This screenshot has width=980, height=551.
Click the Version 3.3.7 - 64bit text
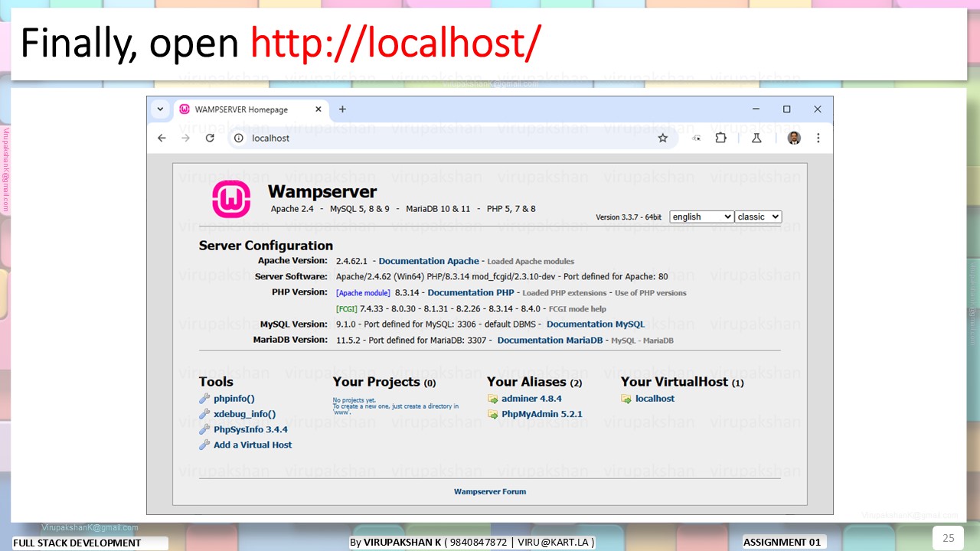click(x=629, y=217)
